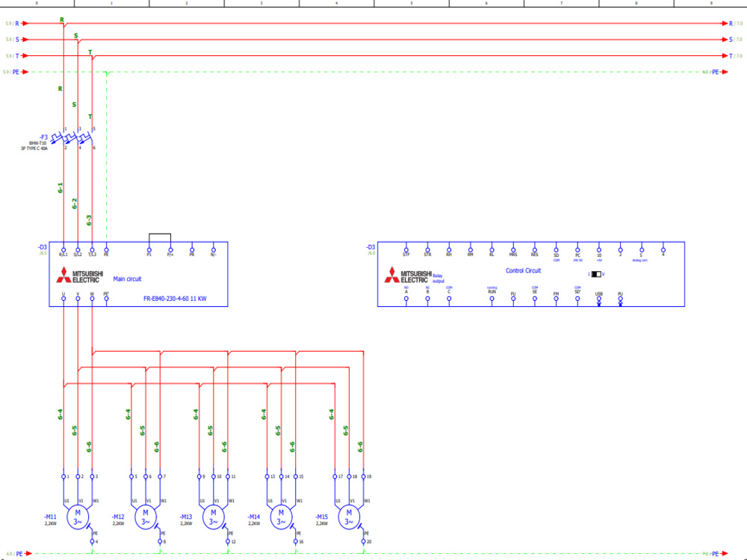This screenshot has height=560, width=747.
Task: Select the M13 motor symbol
Action: tap(214, 516)
